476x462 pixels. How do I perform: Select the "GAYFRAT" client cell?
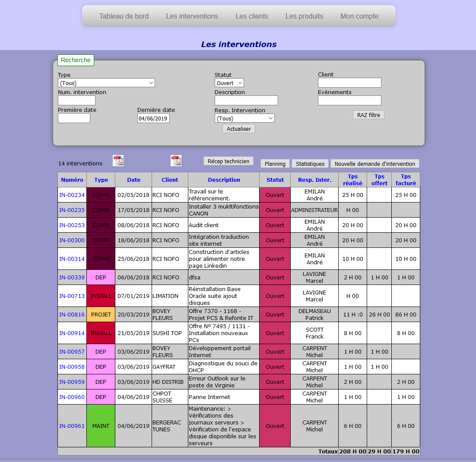click(170, 367)
